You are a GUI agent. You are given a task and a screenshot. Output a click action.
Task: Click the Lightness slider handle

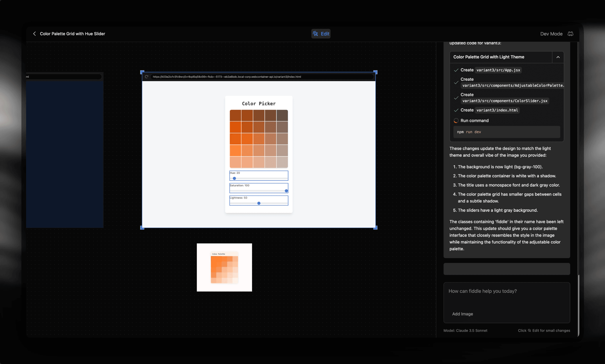click(259, 203)
